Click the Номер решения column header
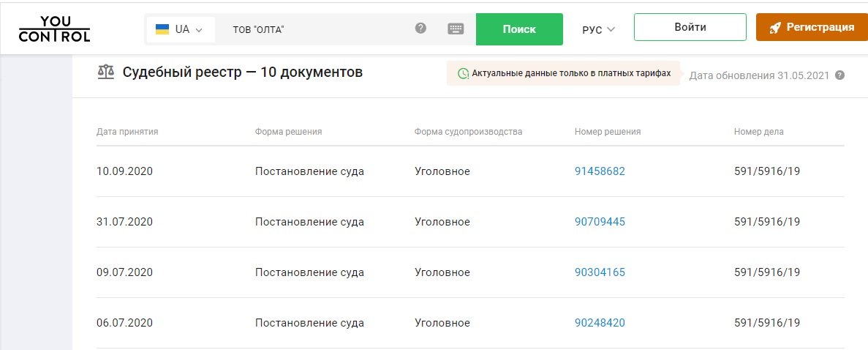 [x=608, y=132]
